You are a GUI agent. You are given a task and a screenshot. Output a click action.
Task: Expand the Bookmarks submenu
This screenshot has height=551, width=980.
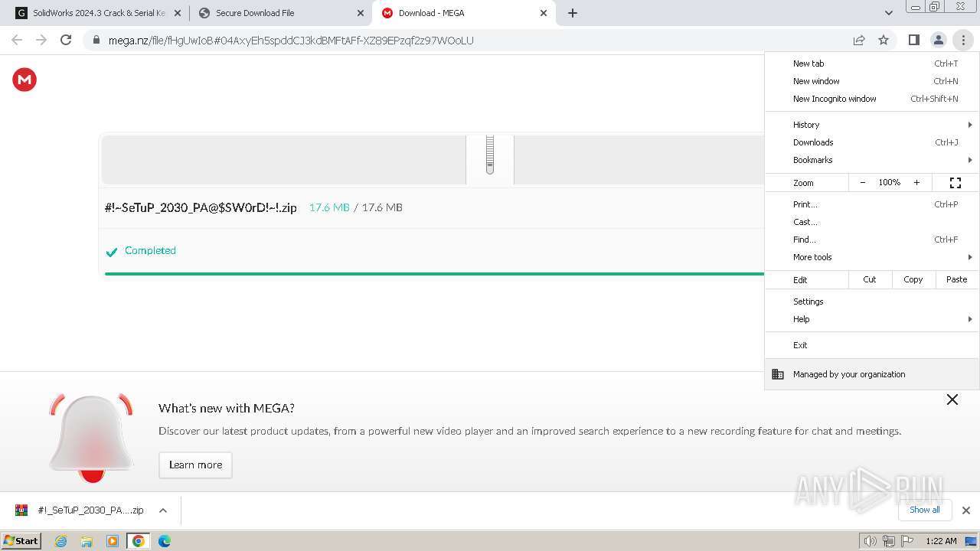(x=872, y=160)
